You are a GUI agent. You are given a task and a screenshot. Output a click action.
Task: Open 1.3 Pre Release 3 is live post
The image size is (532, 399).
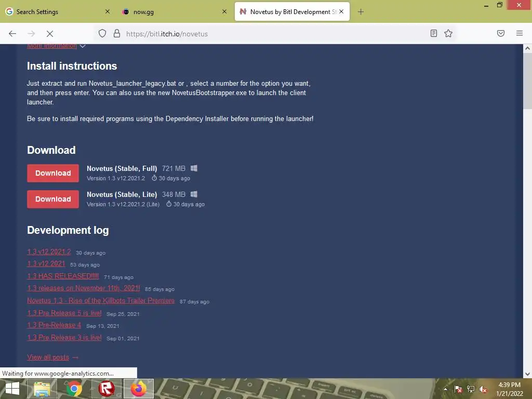64,338
